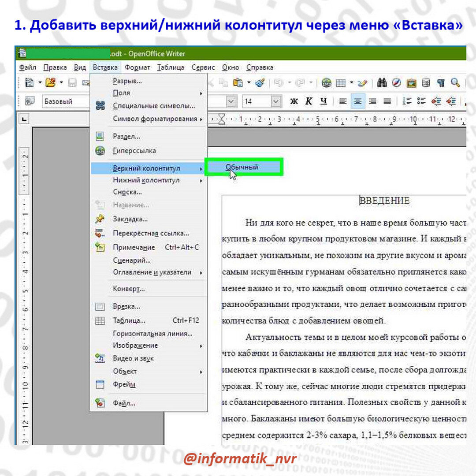Open the Navigator compass icon

(x=396, y=82)
